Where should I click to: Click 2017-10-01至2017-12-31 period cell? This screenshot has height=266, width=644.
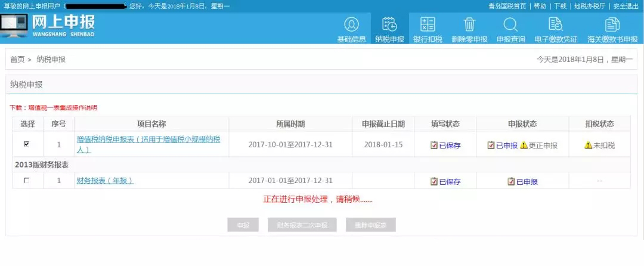pos(290,145)
